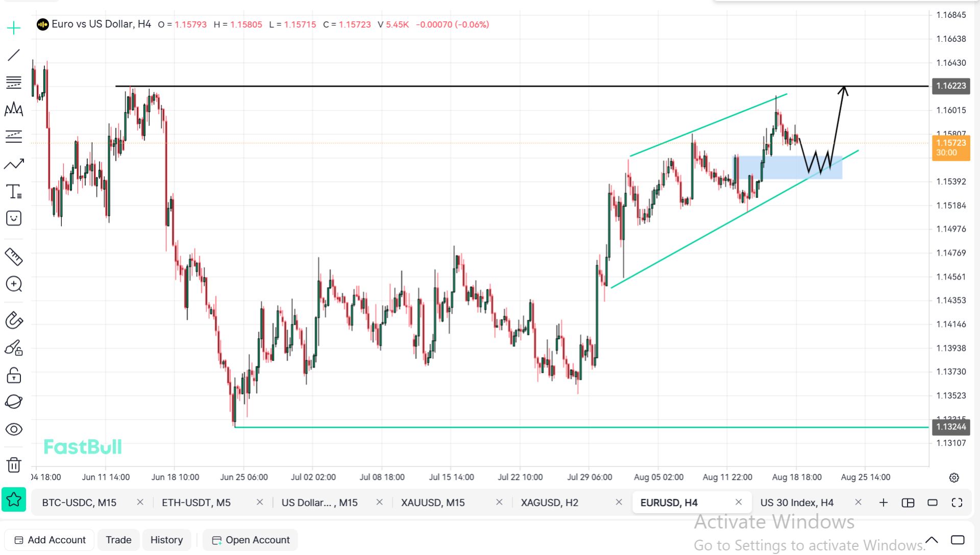Toggle magnet snap mode
980x555 pixels.
(x=14, y=320)
